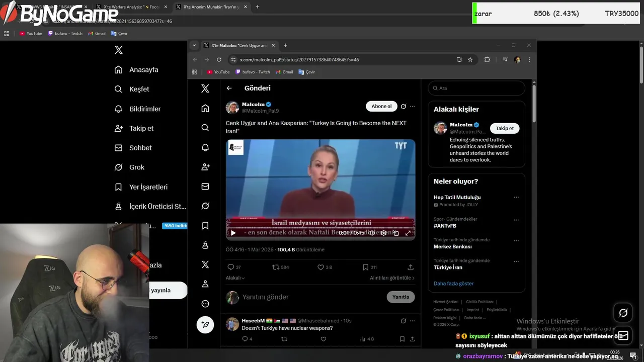Expand Alakalı replies sort dropdown

pyautogui.click(x=235, y=278)
